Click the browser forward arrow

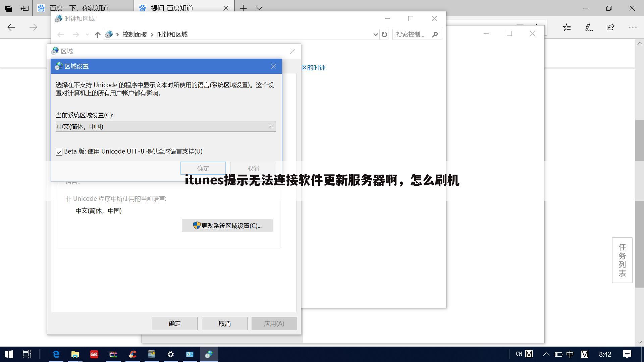33,27
